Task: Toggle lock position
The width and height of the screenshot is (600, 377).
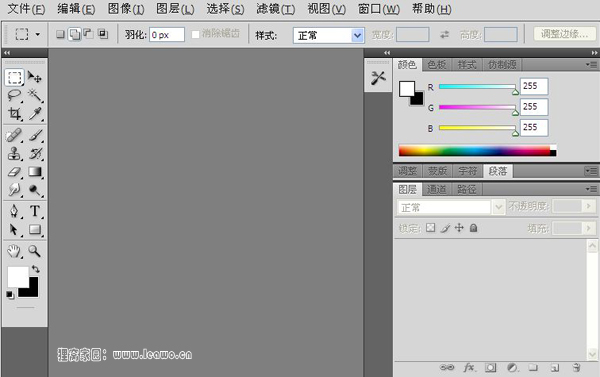Action: 459,228
